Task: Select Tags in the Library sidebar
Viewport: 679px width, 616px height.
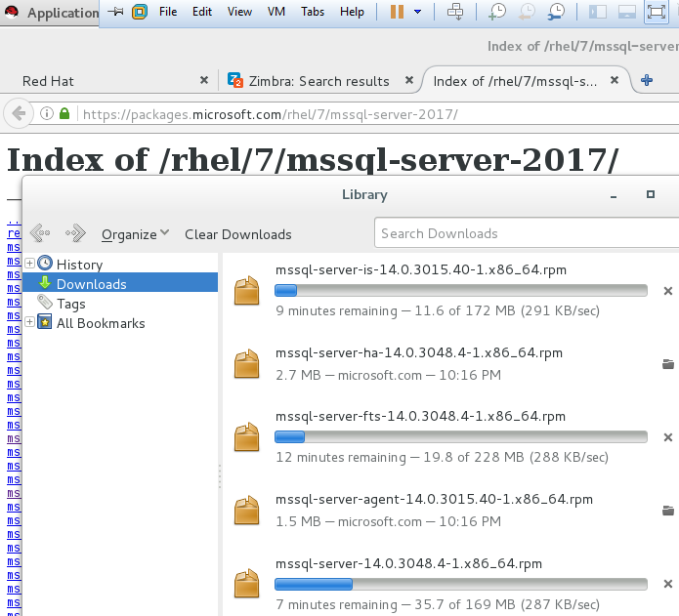Action: (71, 304)
